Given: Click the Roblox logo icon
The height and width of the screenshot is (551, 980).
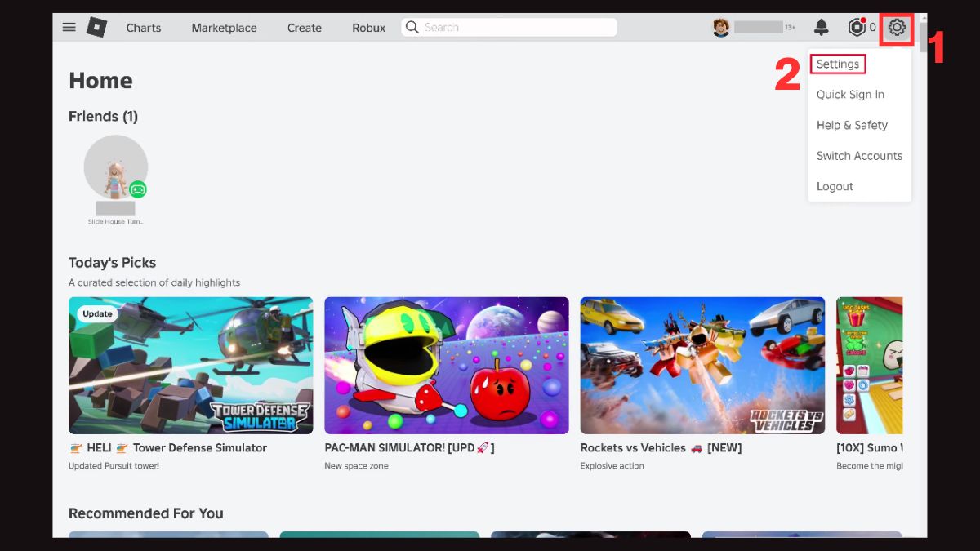Looking at the screenshot, I should point(96,27).
